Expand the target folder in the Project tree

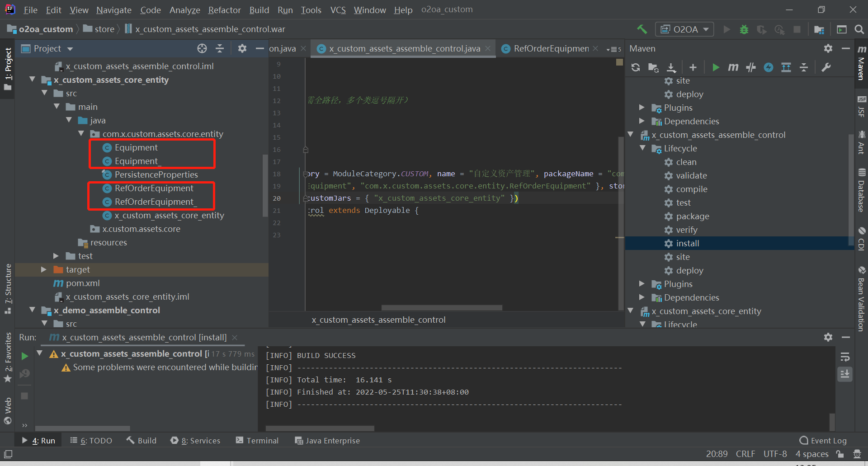44,269
